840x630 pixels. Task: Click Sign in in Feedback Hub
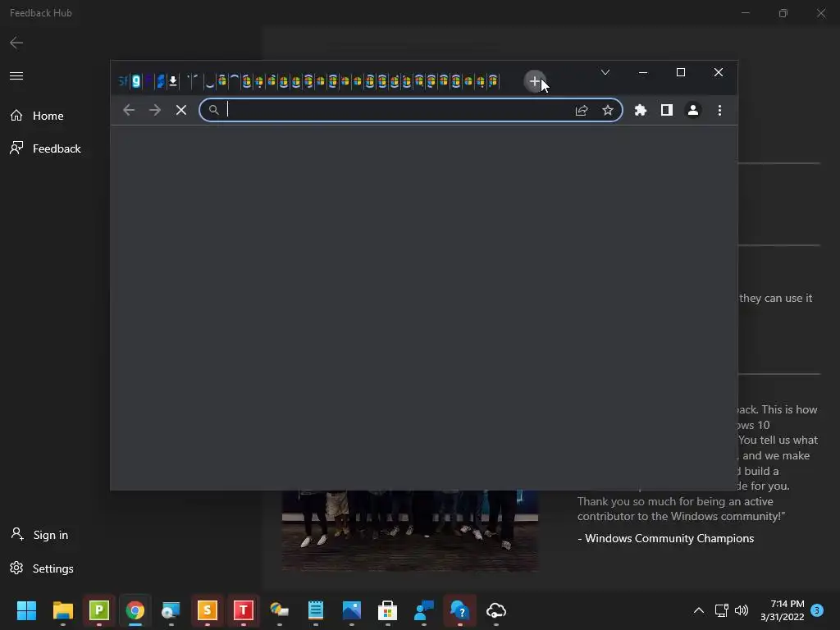(40, 535)
